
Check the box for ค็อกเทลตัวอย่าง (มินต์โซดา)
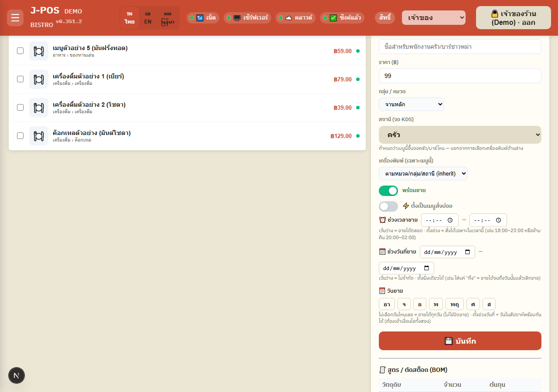pyautogui.click(x=20, y=135)
